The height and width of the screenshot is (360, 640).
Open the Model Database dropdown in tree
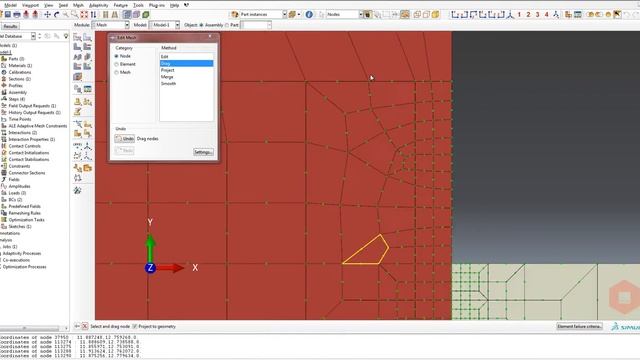click(x=33, y=36)
